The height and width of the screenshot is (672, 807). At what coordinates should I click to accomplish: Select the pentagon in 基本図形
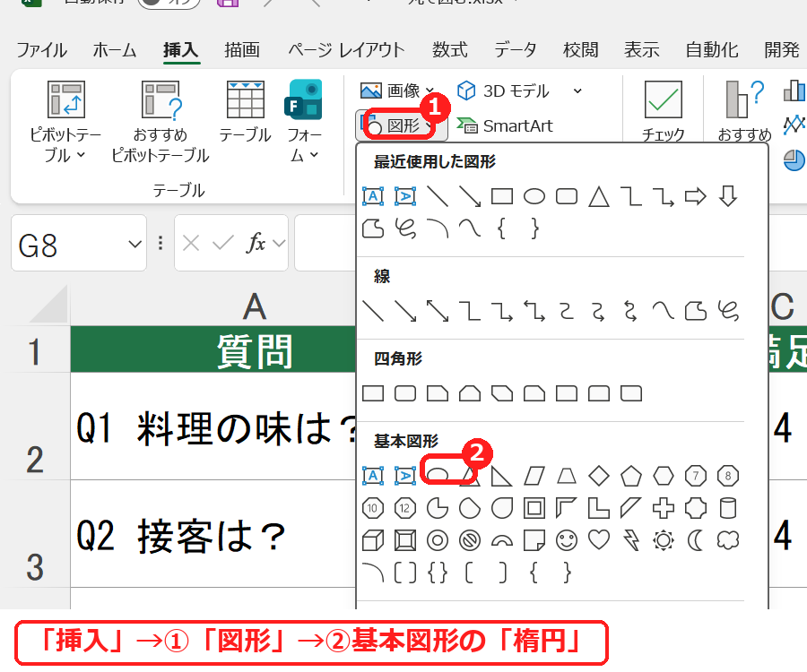point(631,476)
